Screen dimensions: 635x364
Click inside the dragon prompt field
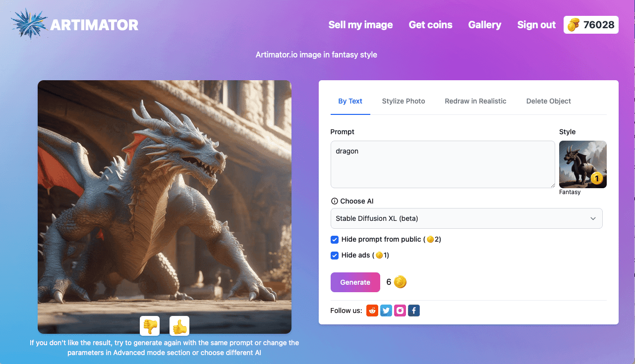click(442, 163)
